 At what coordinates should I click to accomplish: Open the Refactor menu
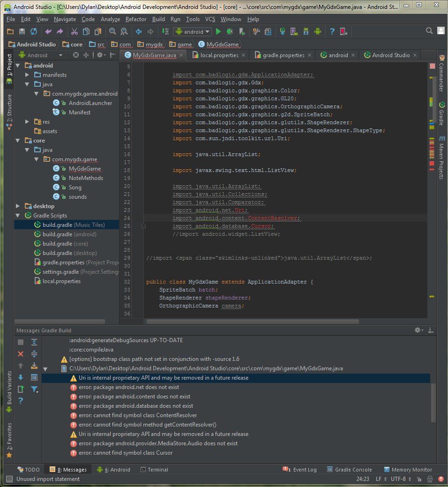coord(136,19)
